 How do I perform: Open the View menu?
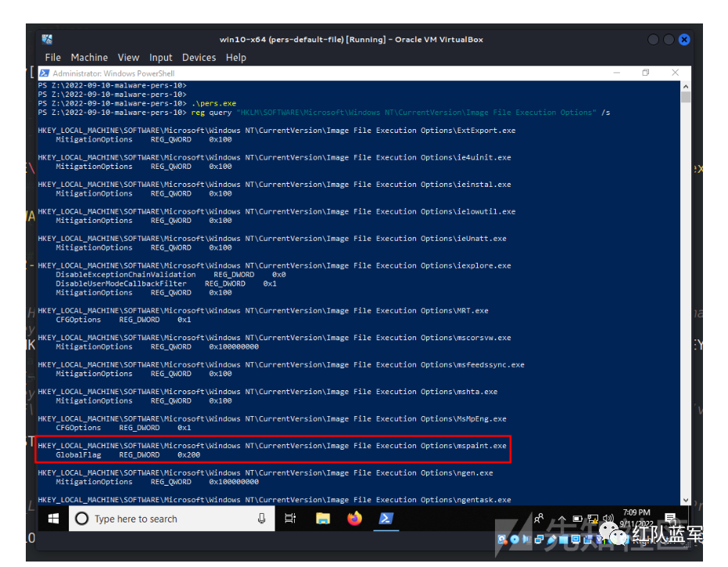128,58
